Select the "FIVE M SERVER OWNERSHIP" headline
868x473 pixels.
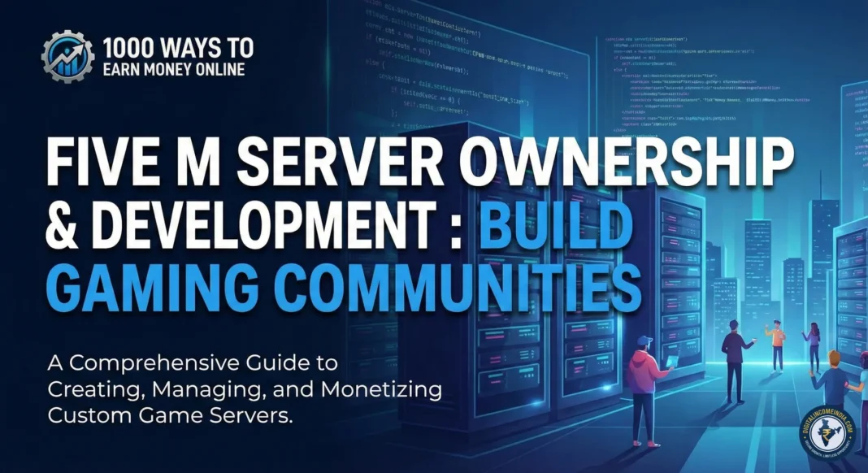419,162
